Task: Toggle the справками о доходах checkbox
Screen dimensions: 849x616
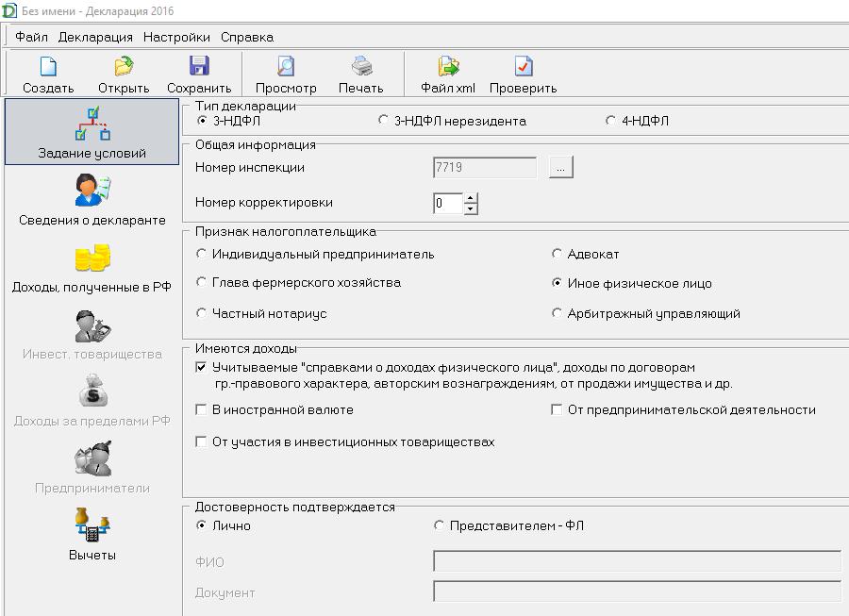Action: [201, 367]
